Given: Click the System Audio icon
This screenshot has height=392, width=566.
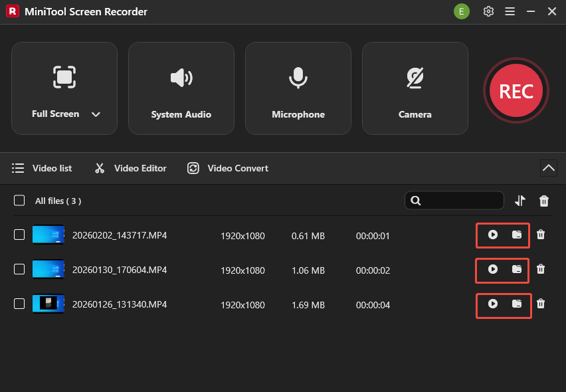Looking at the screenshot, I should coord(181,77).
